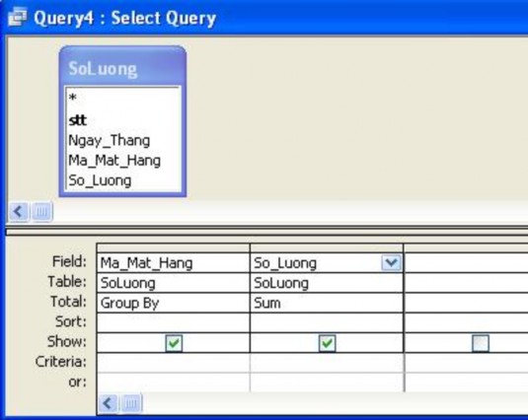Click the or cell under Ma_Mat_Hang
This screenshot has width=528, height=420.
[173, 383]
